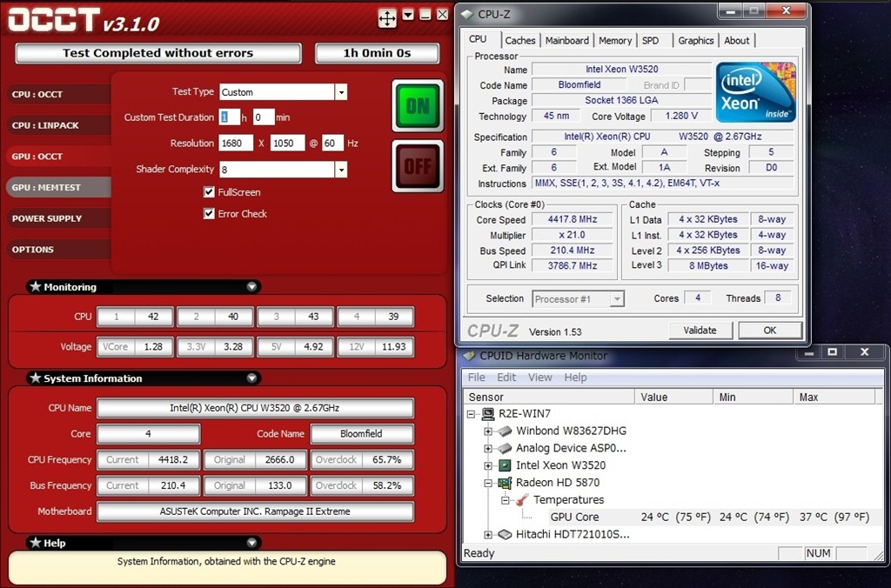Click the Validate button in CPU-Z
The width and height of the screenshot is (891, 588).
point(700,330)
